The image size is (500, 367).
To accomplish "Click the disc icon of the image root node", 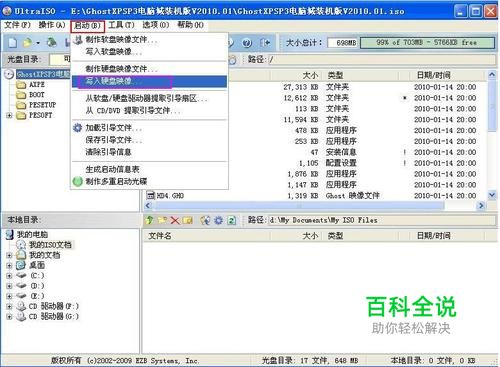I will [9, 74].
